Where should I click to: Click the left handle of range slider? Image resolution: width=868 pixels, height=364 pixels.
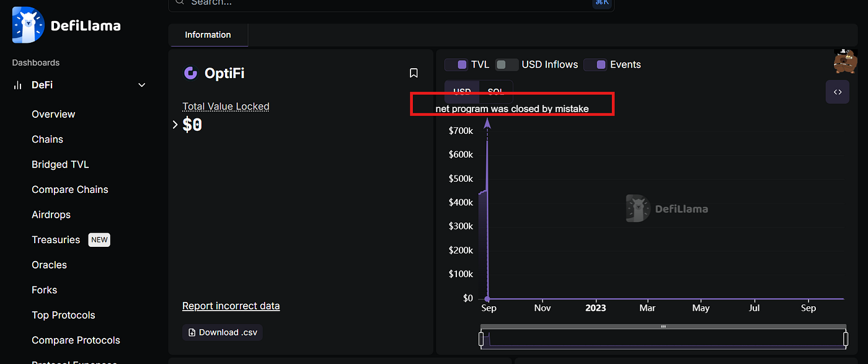tap(481, 339)
